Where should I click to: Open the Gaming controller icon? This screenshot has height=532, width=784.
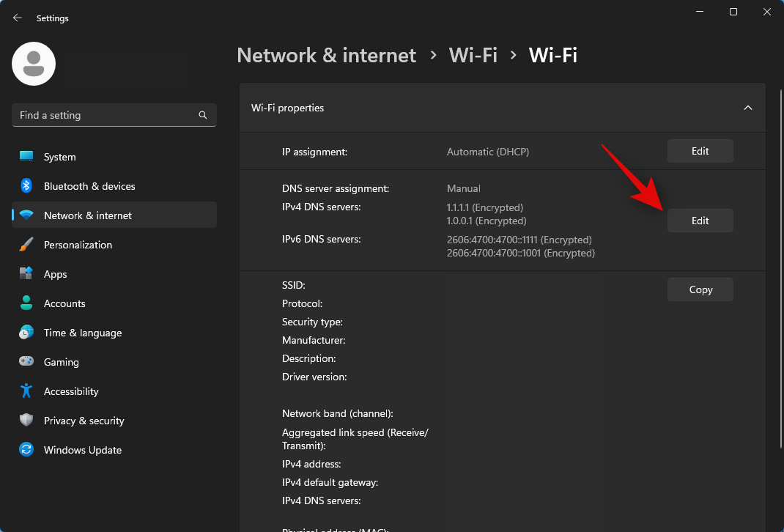coord(26,362)
